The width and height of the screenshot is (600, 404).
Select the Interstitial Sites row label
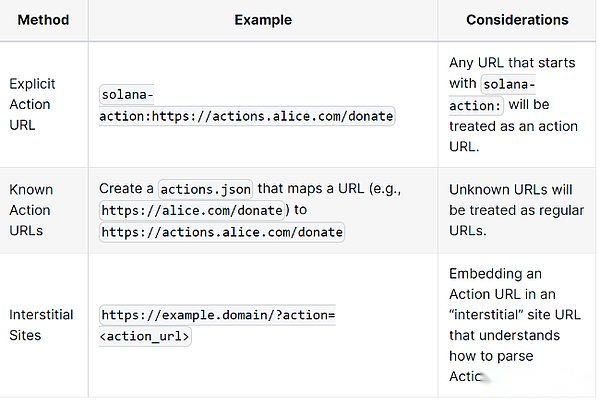click(x=41, y=325)
